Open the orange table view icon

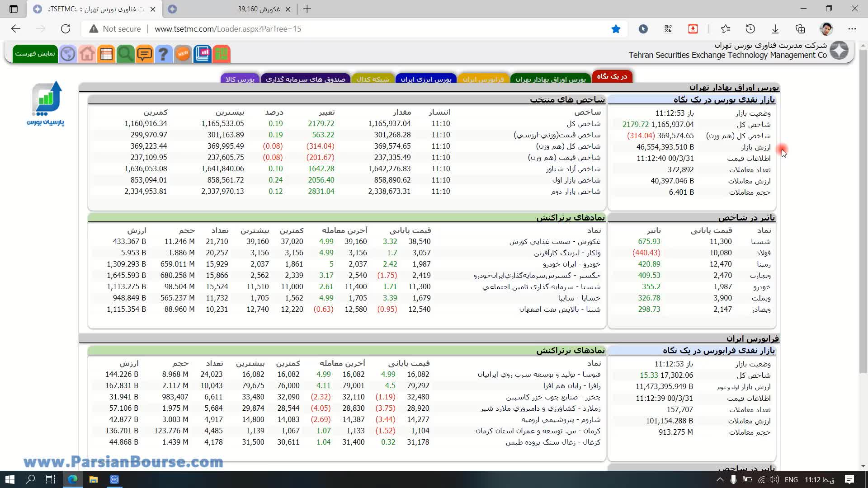[106, 54]
